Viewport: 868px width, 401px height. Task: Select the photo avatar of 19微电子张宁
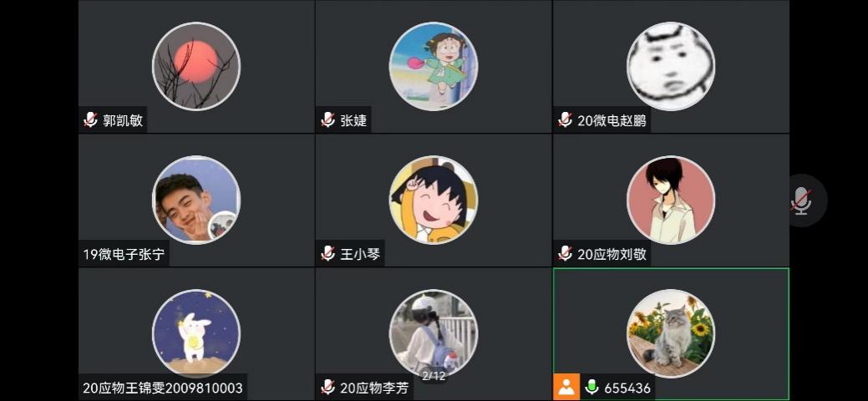point(196,200)
